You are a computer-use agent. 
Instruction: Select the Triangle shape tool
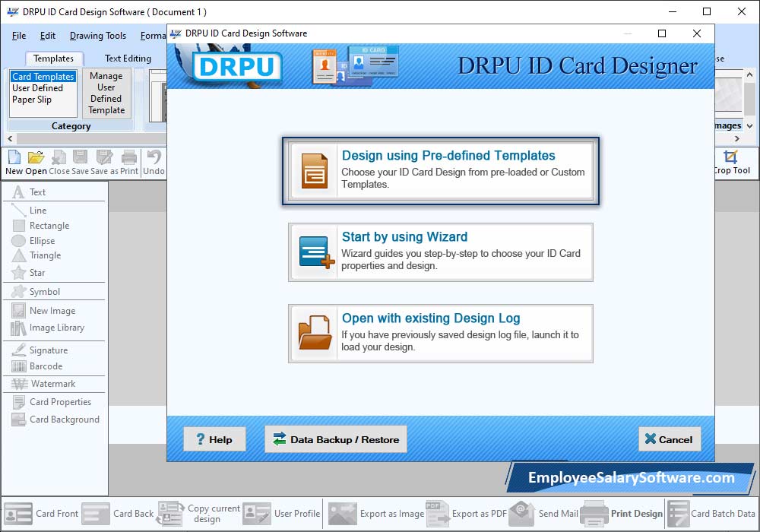[x=36, y=255]
